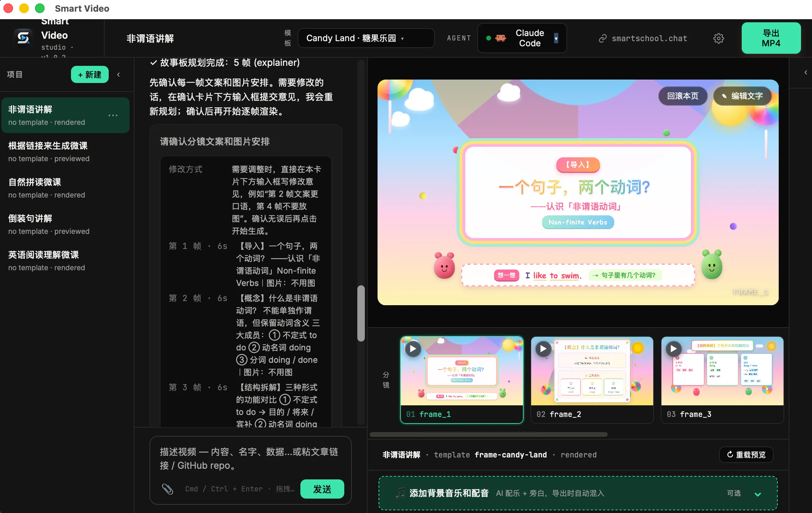The image size is (812, 513).
Task: Click the Claude Code agent robot icon
Action: [501, 38]
